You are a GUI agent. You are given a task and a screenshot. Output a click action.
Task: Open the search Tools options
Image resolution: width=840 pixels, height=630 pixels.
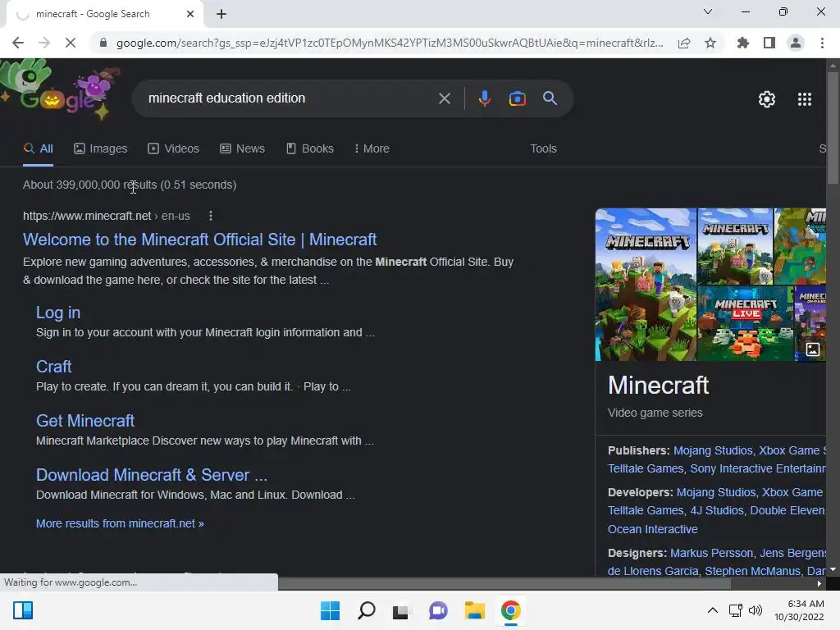click(x=543, y=149)
